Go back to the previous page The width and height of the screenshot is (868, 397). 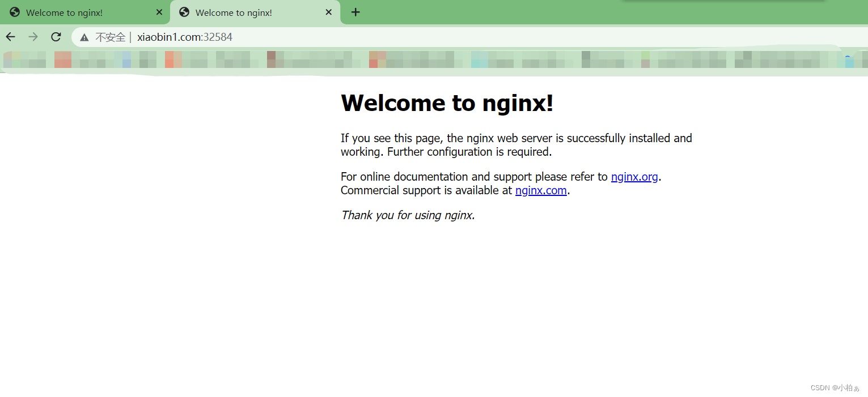[11, 37]
